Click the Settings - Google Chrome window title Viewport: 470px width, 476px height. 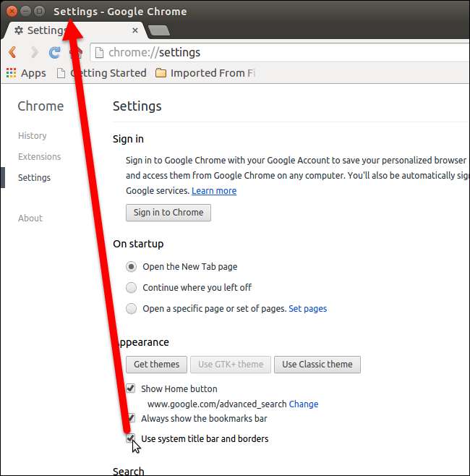[x=120, y=12]
